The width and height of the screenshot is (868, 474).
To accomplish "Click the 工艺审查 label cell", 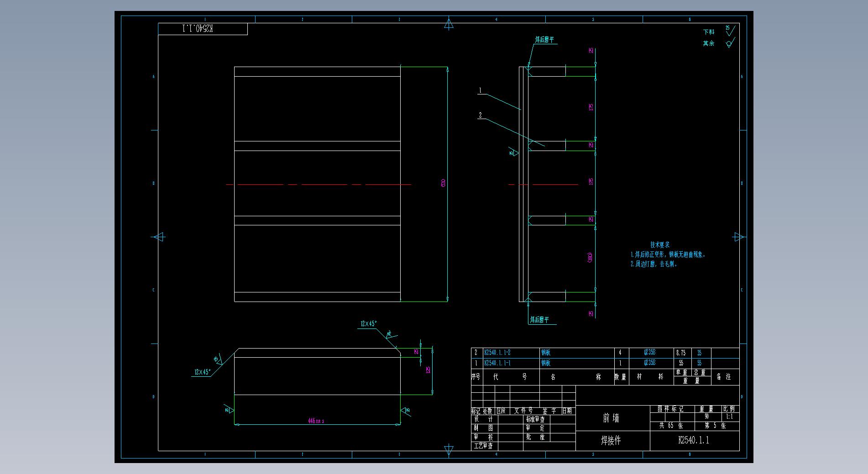I will pyautogui.click(x=483, y=446).
